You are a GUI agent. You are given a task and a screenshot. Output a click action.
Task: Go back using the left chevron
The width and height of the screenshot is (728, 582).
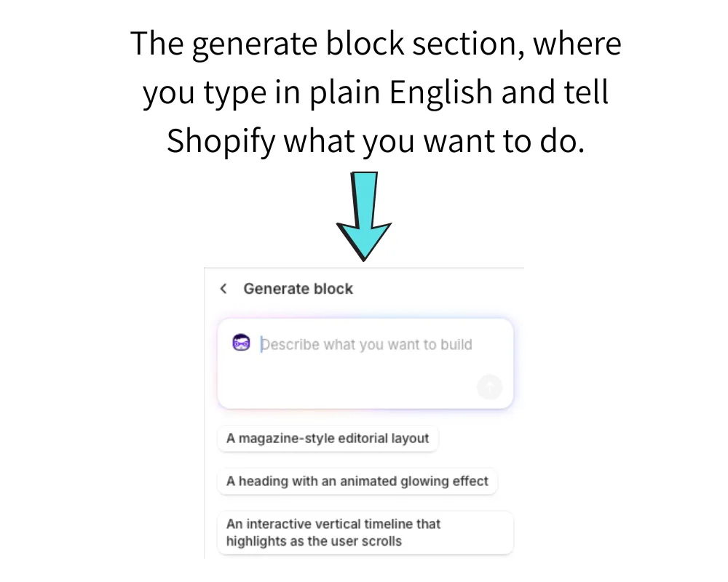[x=223, y=289]
